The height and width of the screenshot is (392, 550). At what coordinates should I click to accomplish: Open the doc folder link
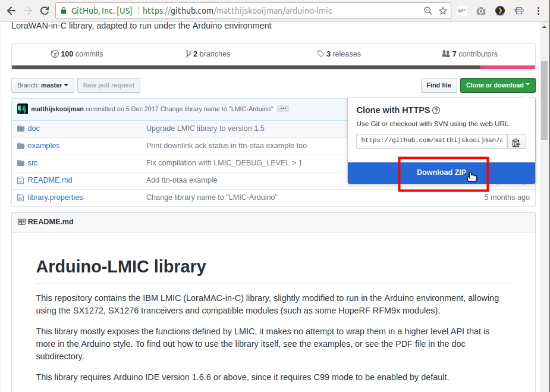pyautogui.click(x=34, y=128)
